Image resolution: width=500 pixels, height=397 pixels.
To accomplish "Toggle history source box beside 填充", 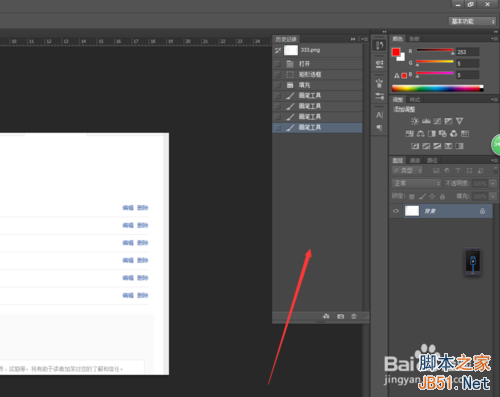I will tap(277, 85).
